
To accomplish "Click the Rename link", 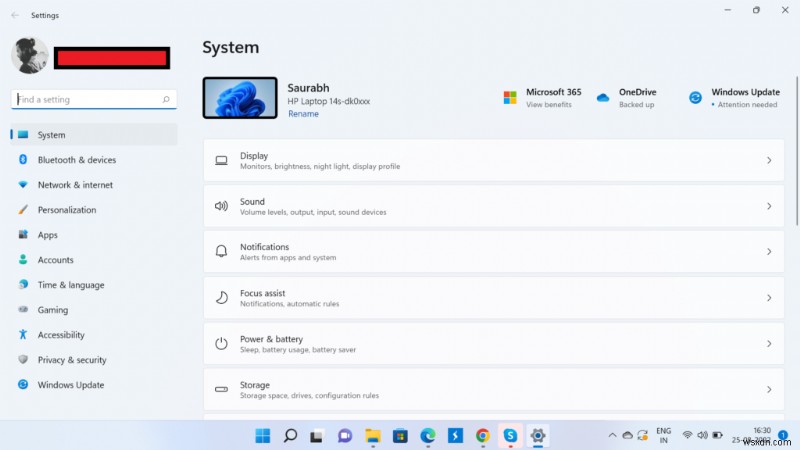I will pyautogui.click(x=303, y=114).
